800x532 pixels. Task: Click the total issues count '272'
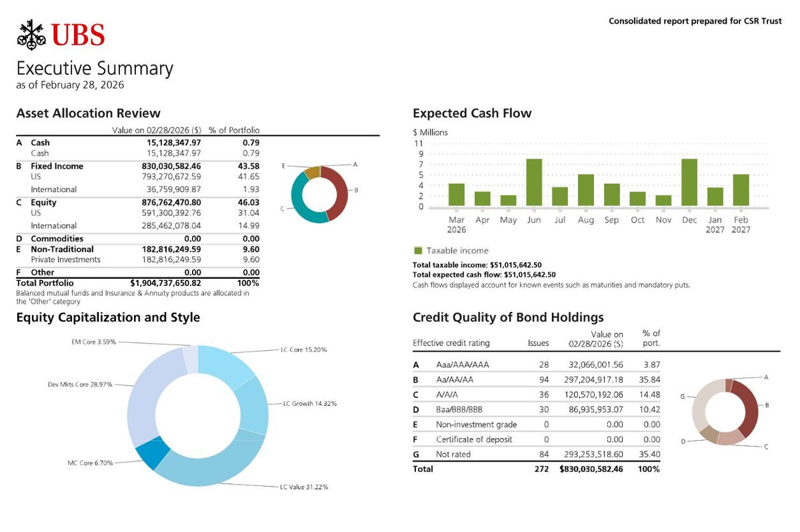point(541,469)
